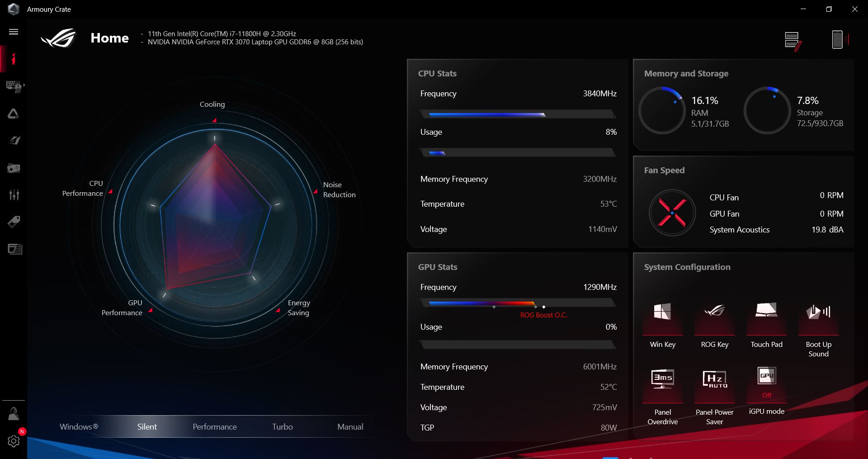Click the edit dashboard layout icon
Viewport: 868px width, 459px height.
(793, 41)
